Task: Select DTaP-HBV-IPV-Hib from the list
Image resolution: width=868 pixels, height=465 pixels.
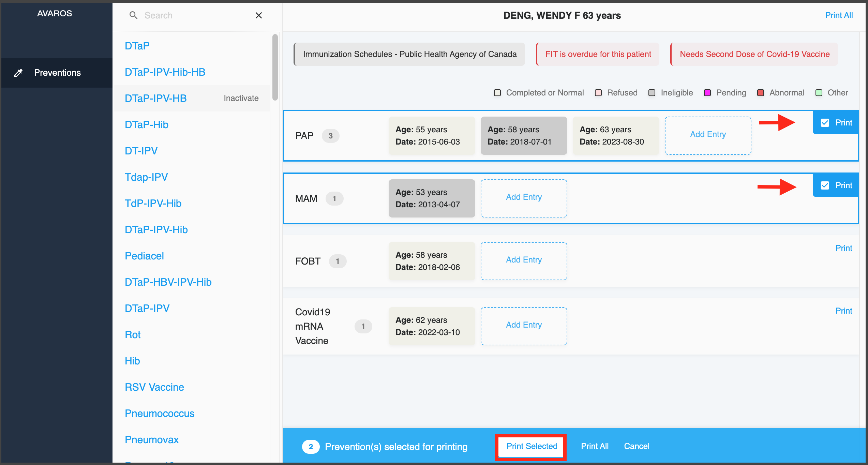Action: tap(168, 282)
